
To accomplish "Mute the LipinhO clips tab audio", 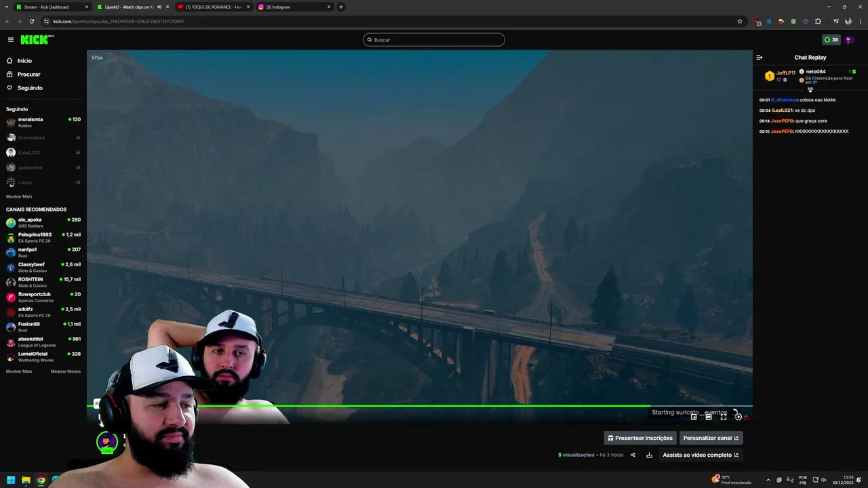I will (159, 7).
